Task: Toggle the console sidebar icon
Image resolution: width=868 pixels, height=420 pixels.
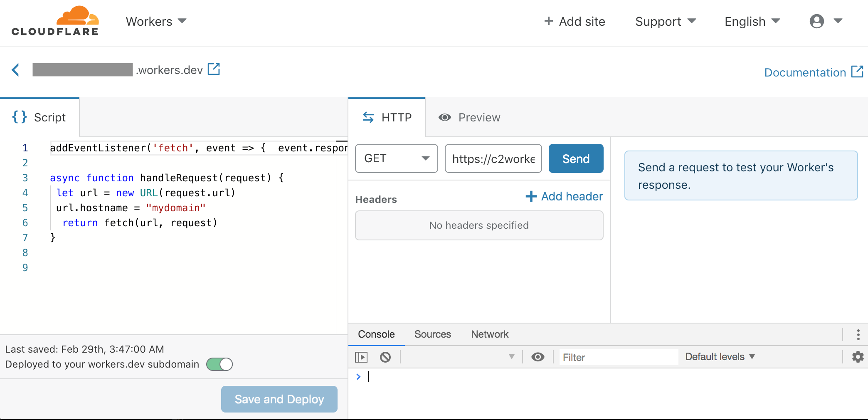Action: pyautogui.click(x=361, y=357)
